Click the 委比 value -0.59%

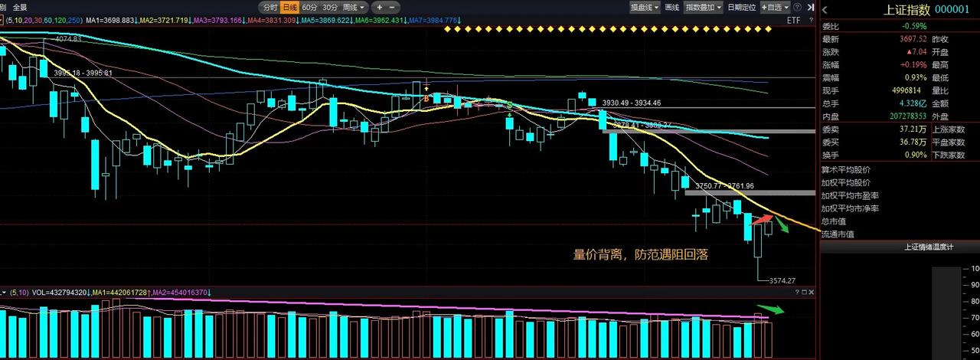click(x=916, y=26)
